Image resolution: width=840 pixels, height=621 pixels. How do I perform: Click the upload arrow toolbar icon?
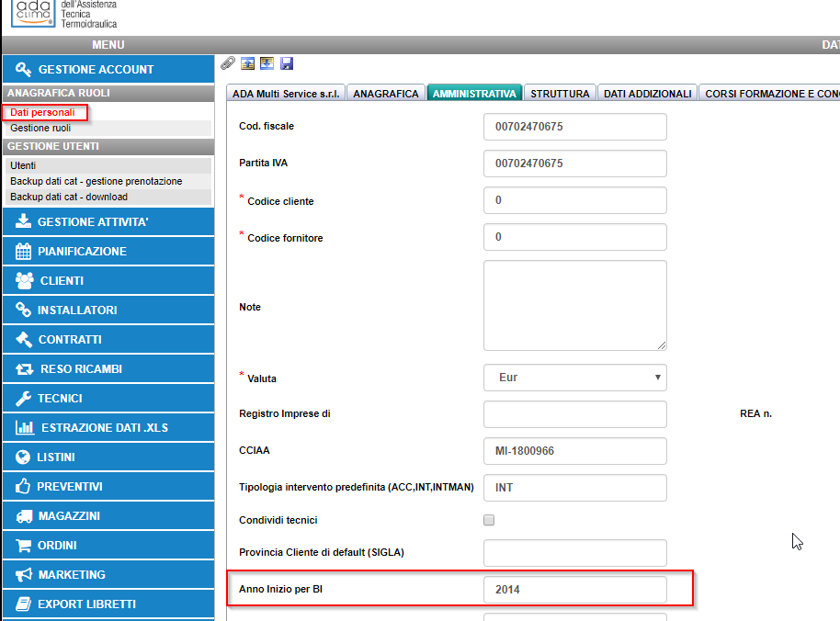tap(247, 63)
